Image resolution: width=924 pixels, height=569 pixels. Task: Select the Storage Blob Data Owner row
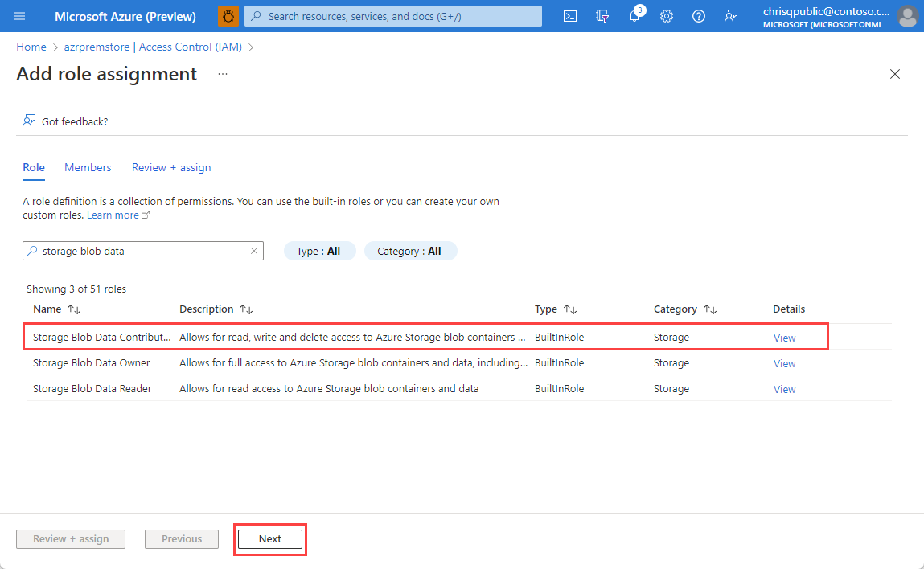point(458,362)
